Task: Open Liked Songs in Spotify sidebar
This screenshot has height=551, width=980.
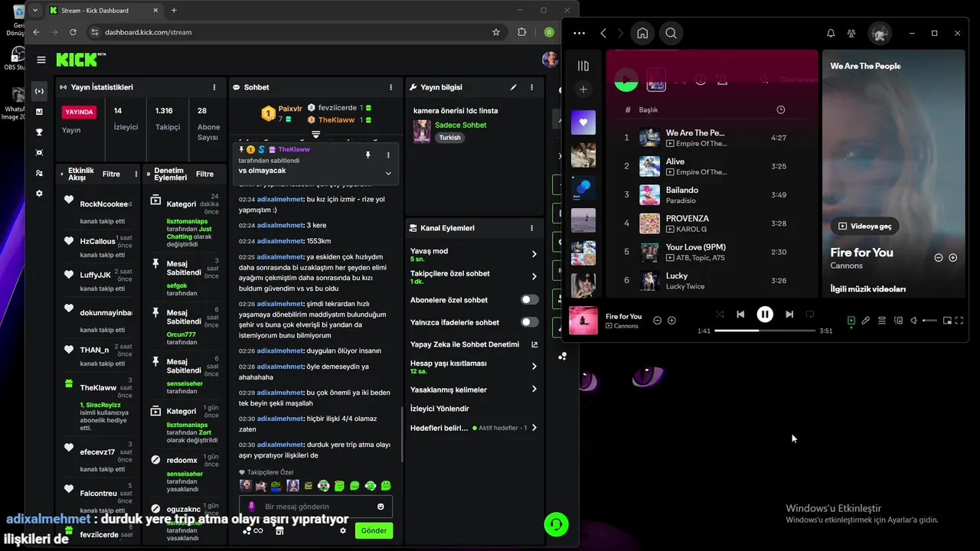Action: (583, 122)
